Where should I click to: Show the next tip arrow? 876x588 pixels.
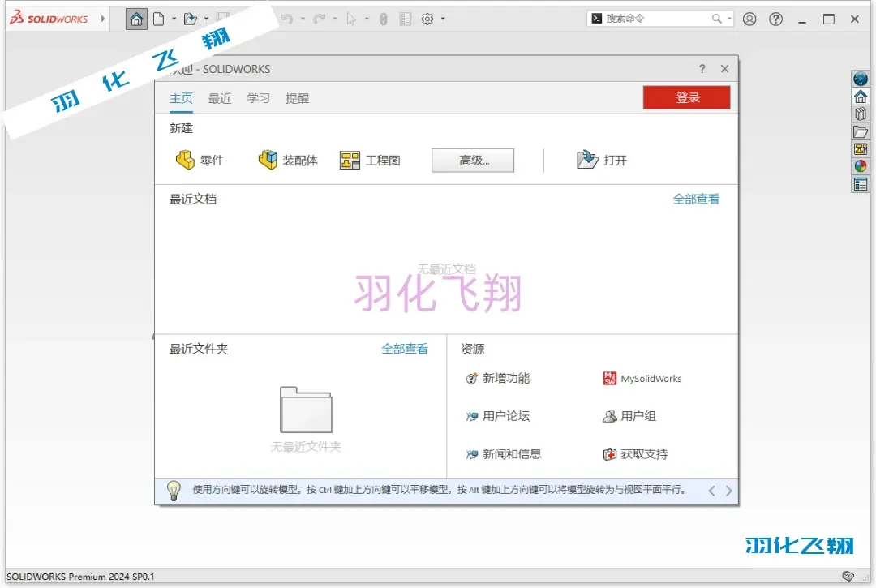tap(728, 491)
